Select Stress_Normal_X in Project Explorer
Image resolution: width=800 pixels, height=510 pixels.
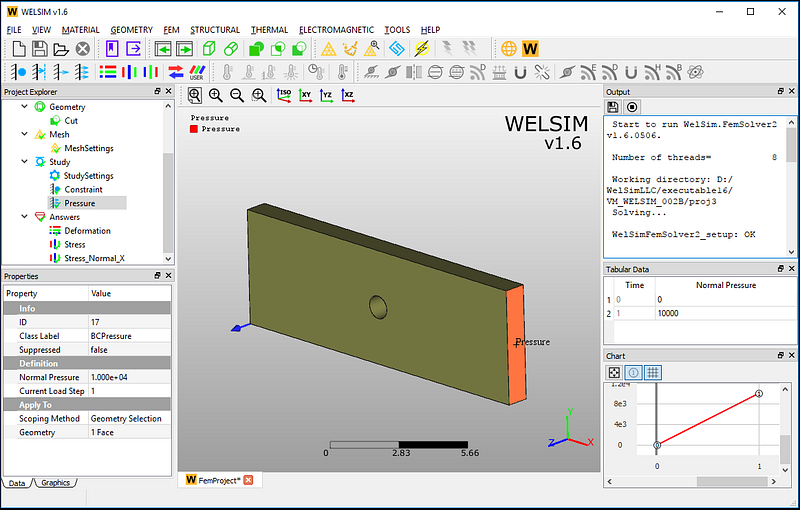tap(95, 258)
